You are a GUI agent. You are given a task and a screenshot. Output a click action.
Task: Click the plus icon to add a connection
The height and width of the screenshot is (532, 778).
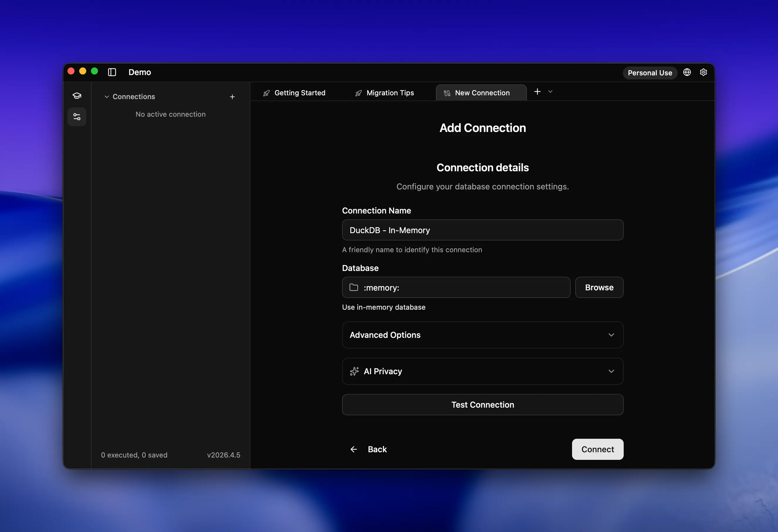pyautogui.click(x=232, y=97)
